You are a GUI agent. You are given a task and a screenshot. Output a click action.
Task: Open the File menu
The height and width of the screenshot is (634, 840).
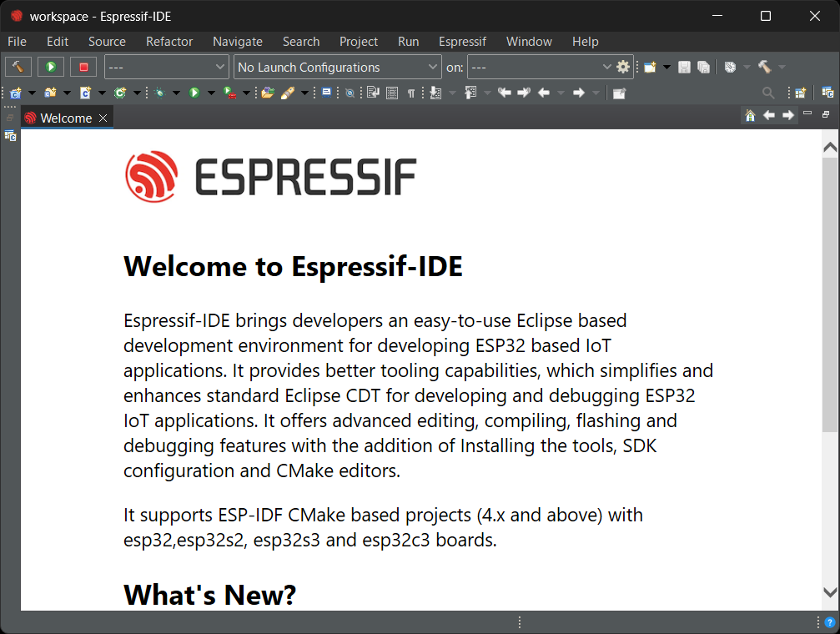(x=17, y=41)
